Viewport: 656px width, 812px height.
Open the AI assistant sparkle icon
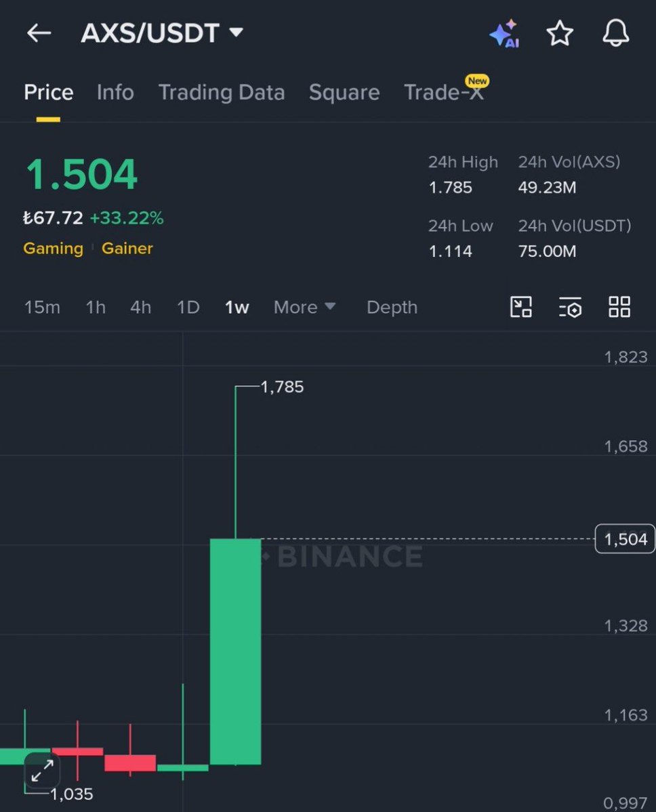[504, 34]
